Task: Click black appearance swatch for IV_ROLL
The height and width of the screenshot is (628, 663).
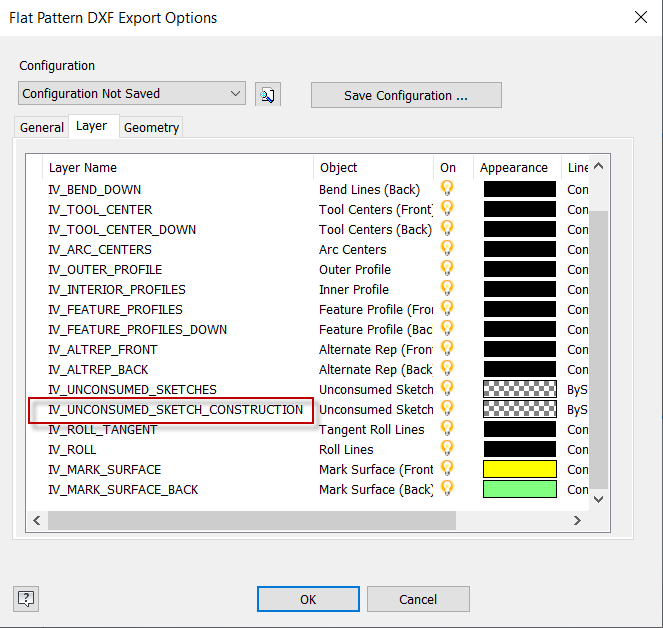Action: click(520, 449)
